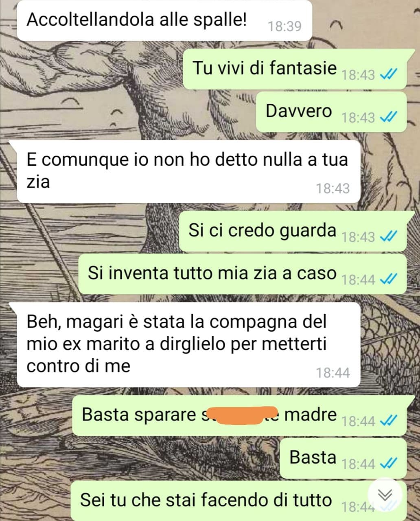Select the short 'Basta' message bubble

343,458
